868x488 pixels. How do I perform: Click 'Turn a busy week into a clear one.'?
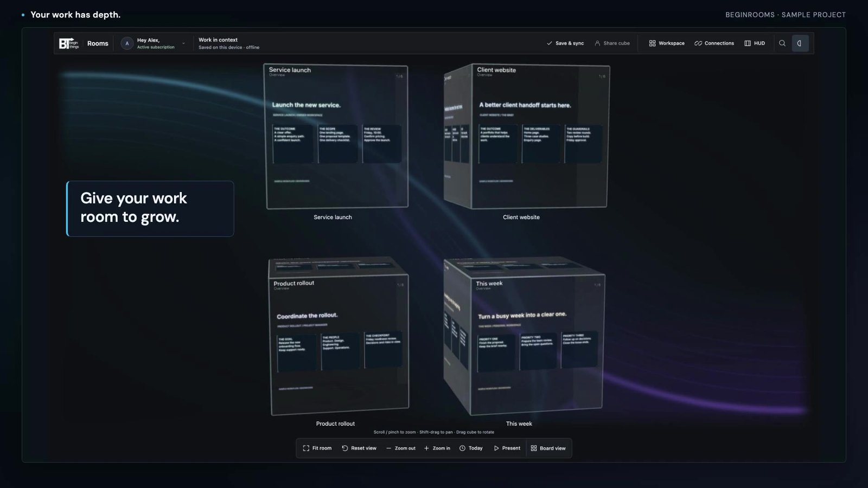522,315
